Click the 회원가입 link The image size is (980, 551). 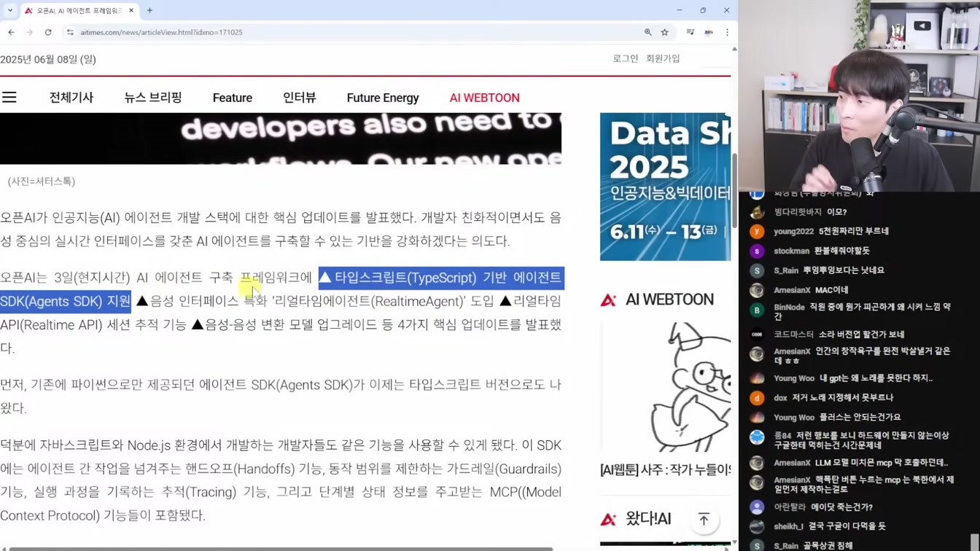click(663, 58)
